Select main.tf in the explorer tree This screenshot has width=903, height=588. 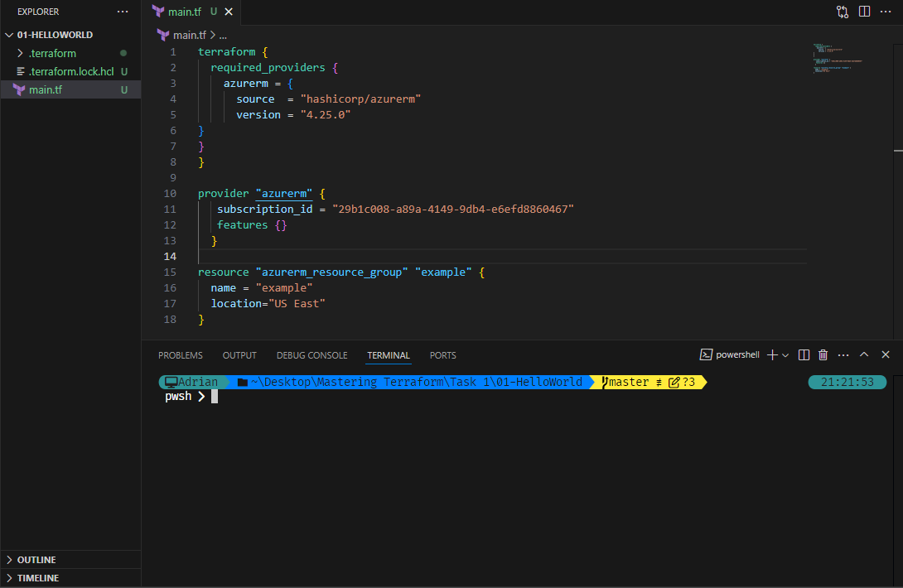point(46,89)
